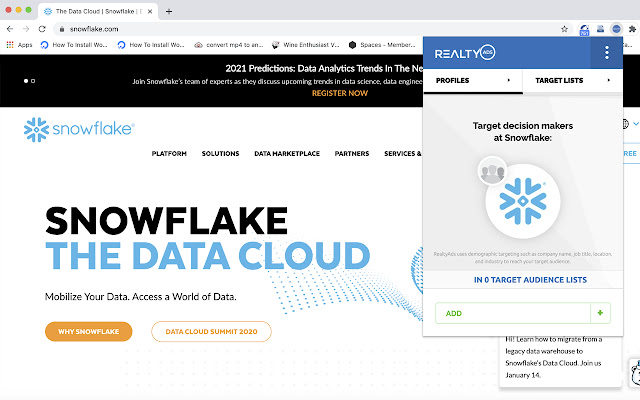
Task: Open the Spaces - Member bookmark
Action: click(x=382, y=45)
